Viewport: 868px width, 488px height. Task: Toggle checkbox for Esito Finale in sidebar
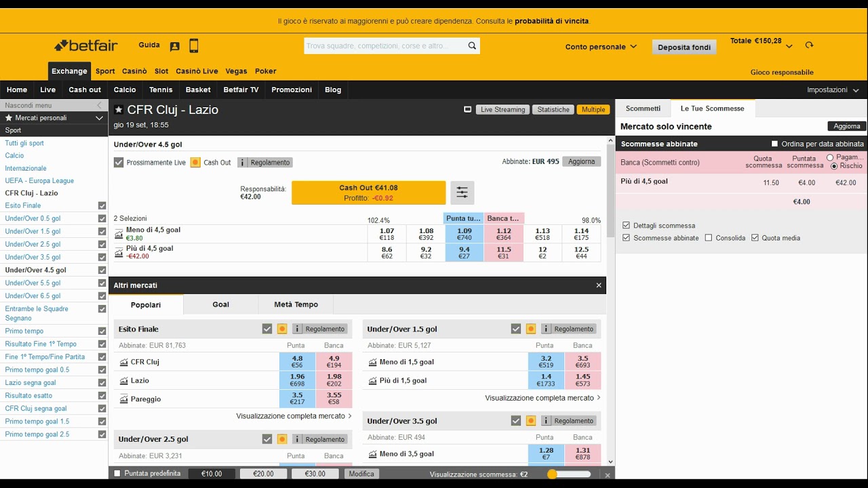pos(102,205)
